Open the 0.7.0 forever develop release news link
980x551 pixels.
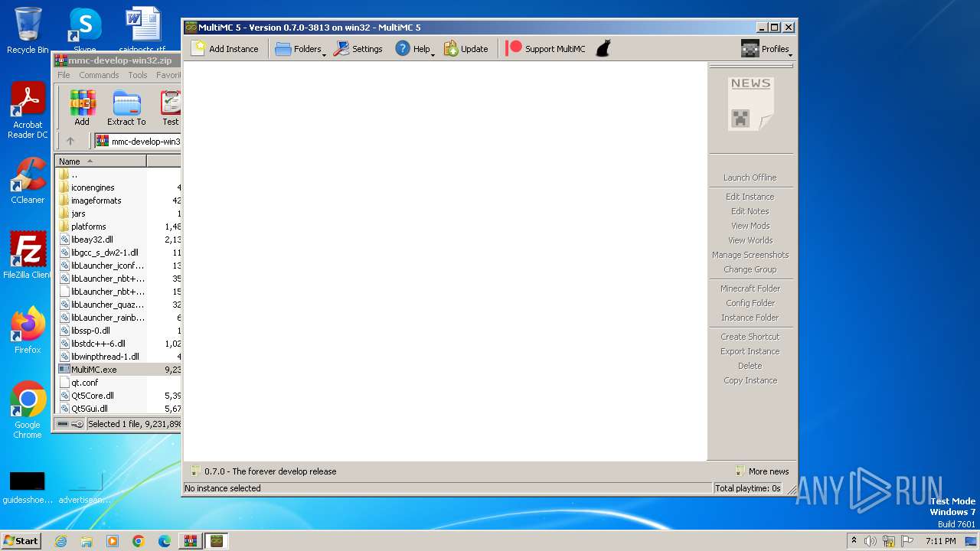pos(263,471)
